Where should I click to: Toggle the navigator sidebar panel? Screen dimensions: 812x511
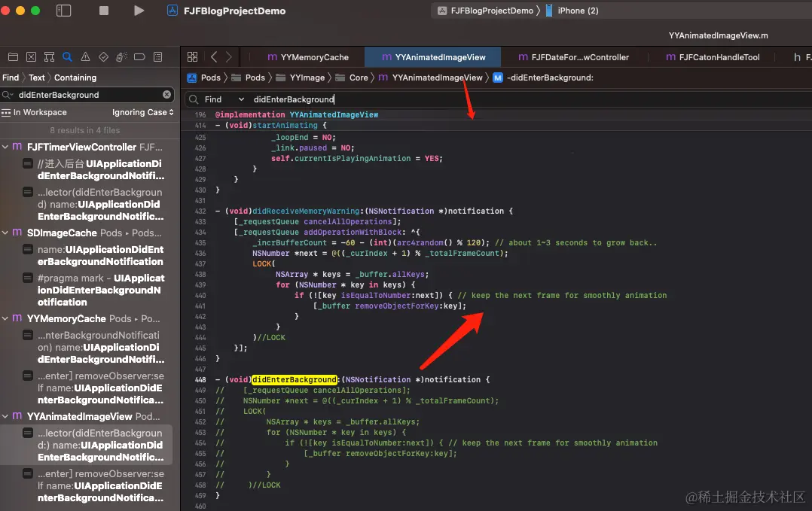tap(64, 11)
